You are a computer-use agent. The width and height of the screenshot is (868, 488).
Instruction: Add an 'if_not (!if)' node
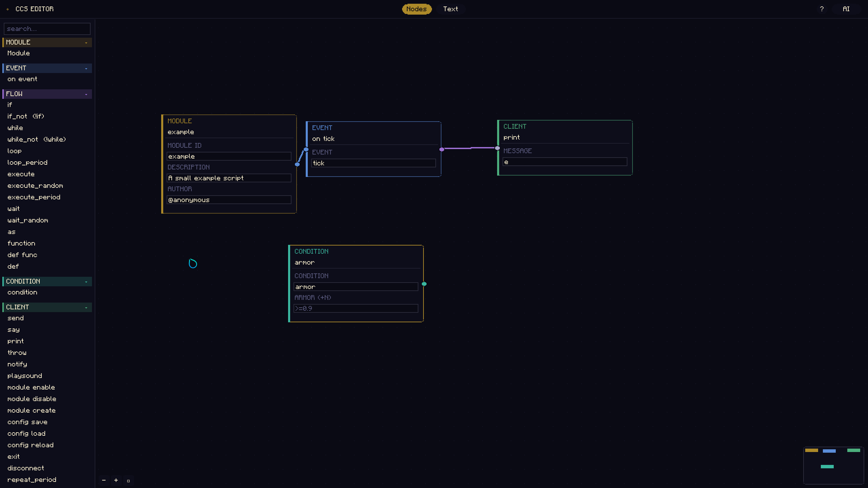47,116
